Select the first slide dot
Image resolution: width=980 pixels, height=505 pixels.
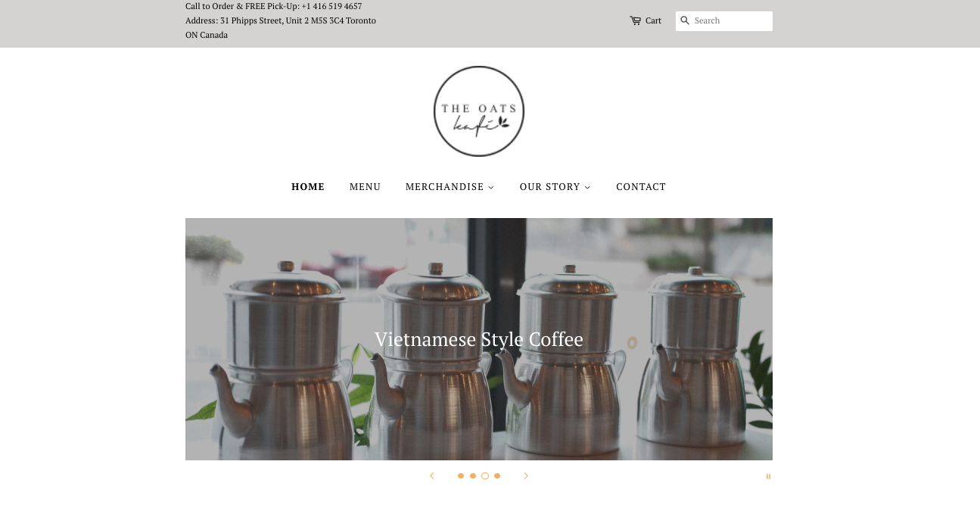(x=461, y=476)
